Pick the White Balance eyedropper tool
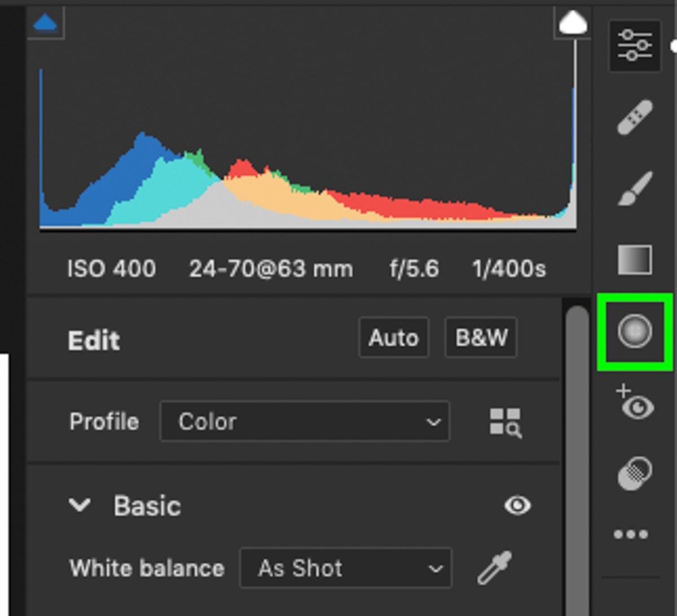677x616 pixels. tap(495, 567)
